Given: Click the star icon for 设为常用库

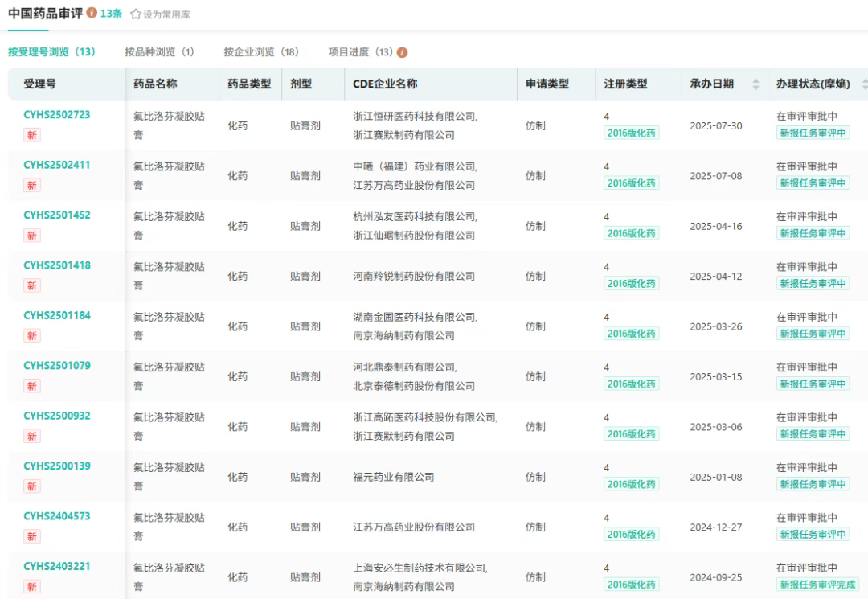Looking at the screenshot, I should (x=136, y=14).
